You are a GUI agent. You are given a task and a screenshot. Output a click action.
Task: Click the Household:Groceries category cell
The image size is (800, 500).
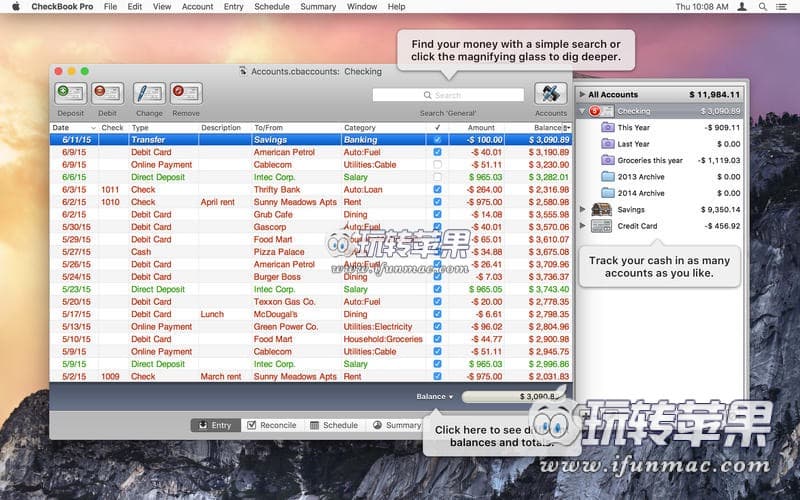pyautogui.click(x=383, y=339)
